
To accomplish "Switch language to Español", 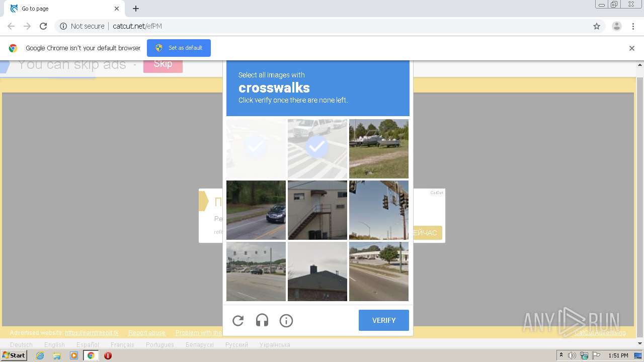I will point(88,345).
